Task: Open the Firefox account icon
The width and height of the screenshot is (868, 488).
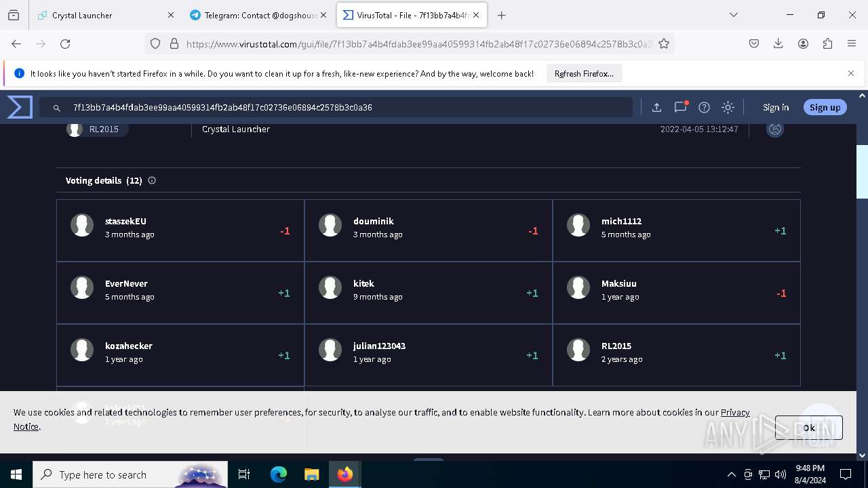Action: pyautogui.click(x=803, y=43)
